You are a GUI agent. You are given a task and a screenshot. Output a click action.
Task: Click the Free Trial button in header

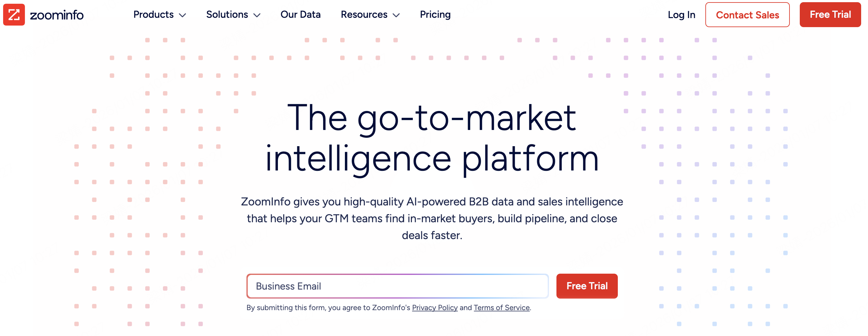tap(830, 14)
